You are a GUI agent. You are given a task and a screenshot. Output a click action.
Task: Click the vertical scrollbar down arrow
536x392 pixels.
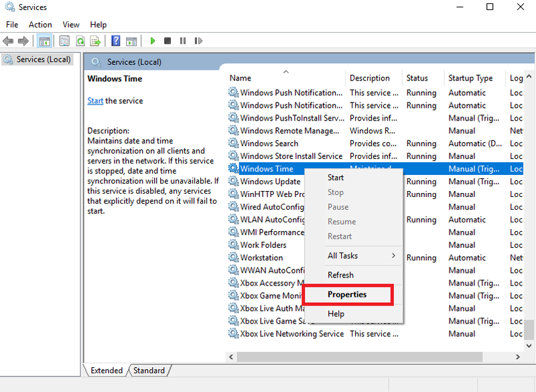click(529, 346)
